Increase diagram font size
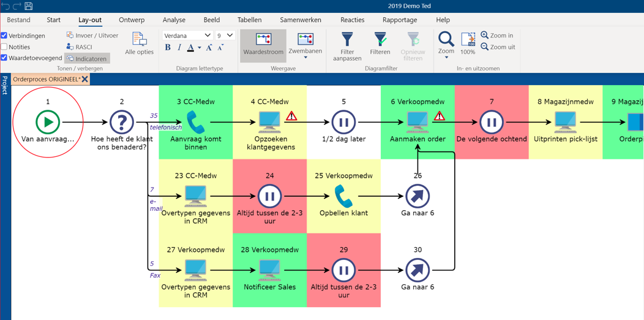The width and height of the screenshot is (644, 320). [209, 48]
